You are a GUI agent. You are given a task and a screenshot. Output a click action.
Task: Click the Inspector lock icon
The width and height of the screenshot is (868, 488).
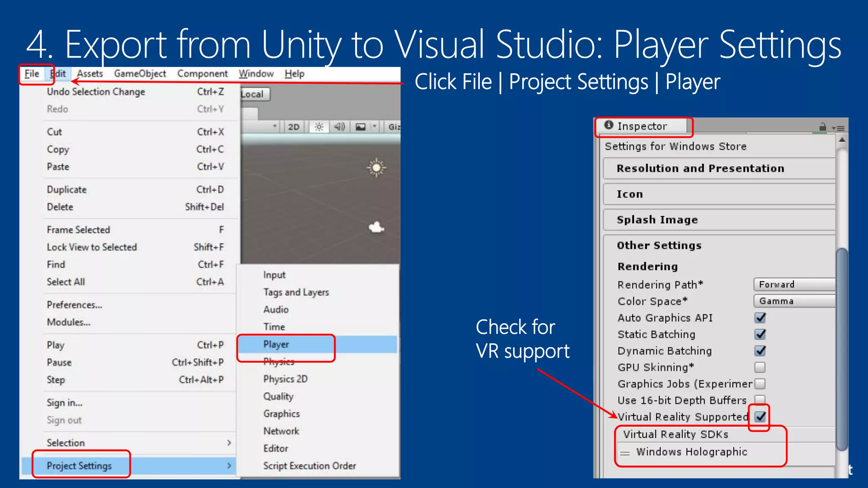coord(823,127)
